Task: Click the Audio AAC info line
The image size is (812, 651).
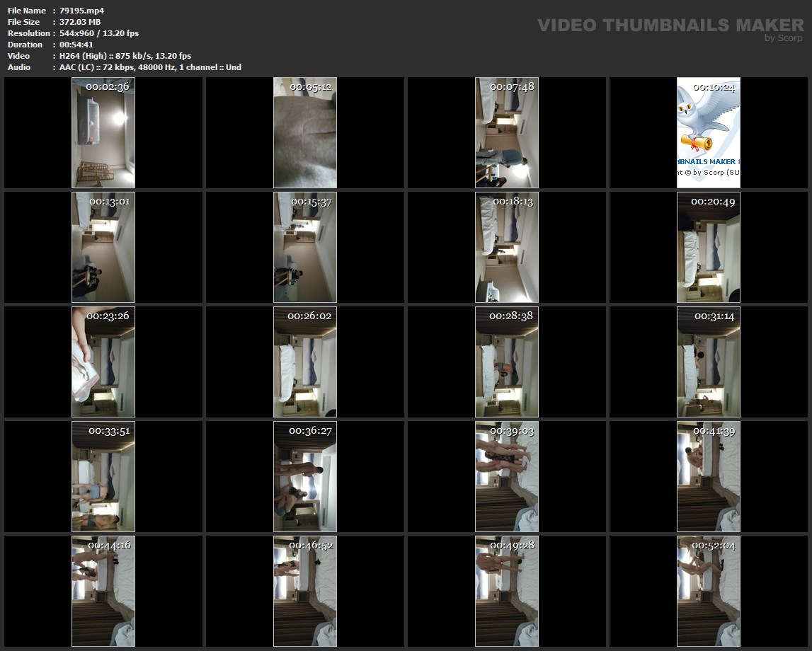Action: point(150,67)
